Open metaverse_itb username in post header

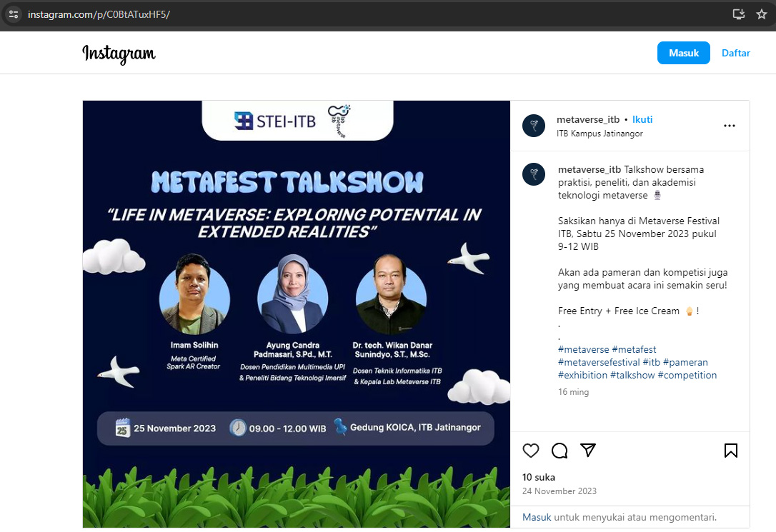(x=588, y=120)
